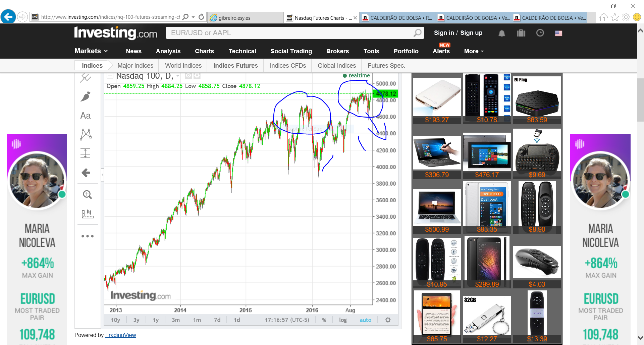The width and height of the screenshot is (644, 345).
Task: Click the Investing.com logo
Action: [116, 33]
